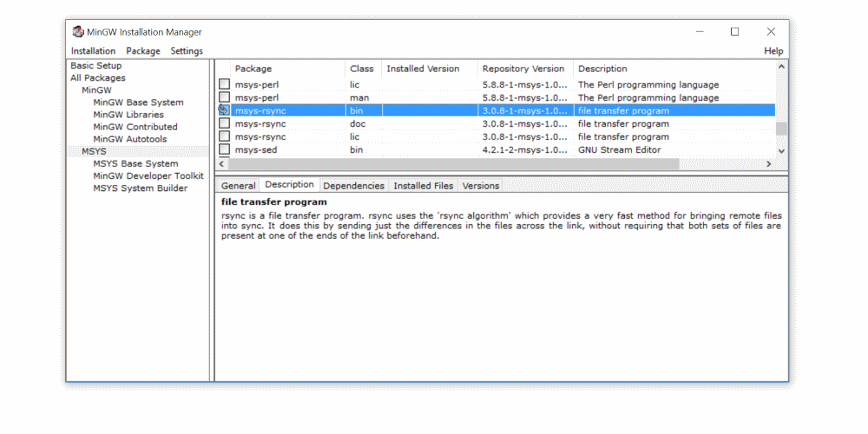Screen dimensions: 868x434
Task: Select All Packages in the left tree
Action: (97, 78)
